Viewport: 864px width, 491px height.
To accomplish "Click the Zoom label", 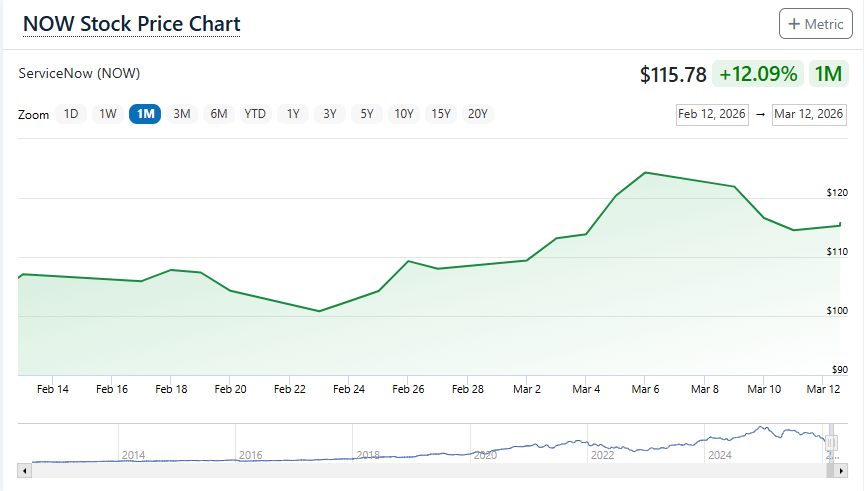I will click(x=34, y=115).
